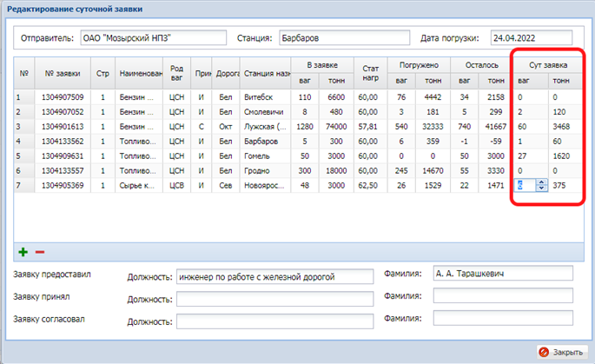Click destination station Новорос… in row 7
The width and height of the screenshot is (595, 364).
(265, 186)
